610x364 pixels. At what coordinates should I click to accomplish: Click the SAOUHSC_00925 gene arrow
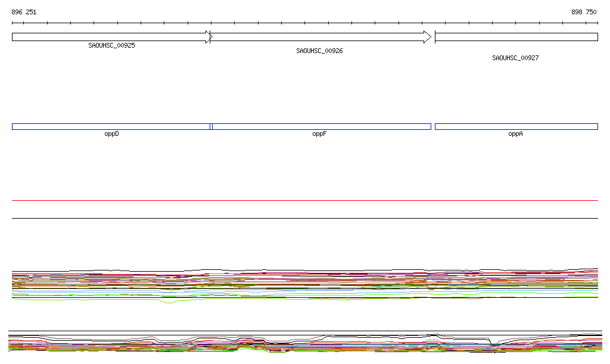(x=110, y=37)
